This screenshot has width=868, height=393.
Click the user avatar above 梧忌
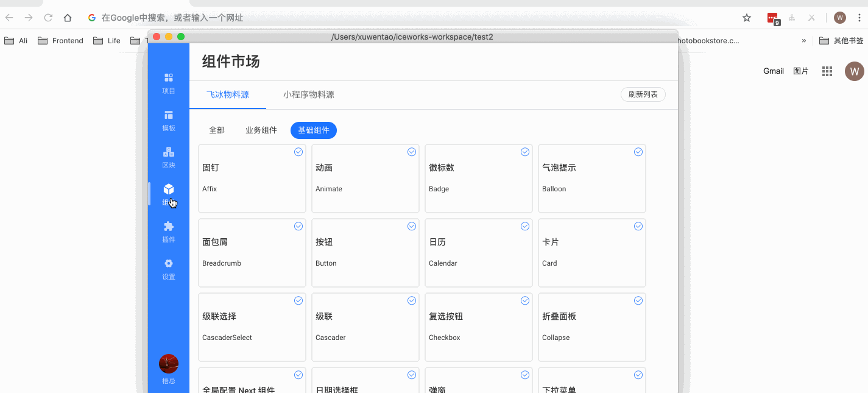[x=169, y=364]
